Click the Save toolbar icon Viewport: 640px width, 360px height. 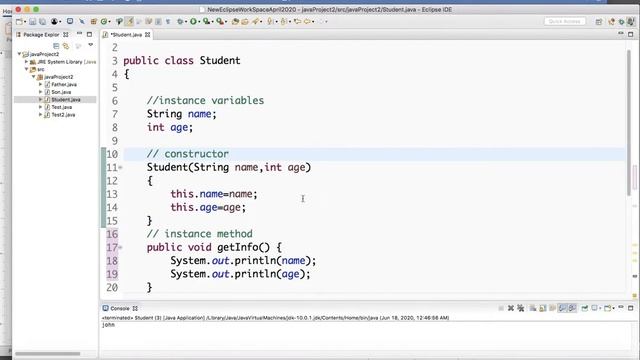pos(32,21)
